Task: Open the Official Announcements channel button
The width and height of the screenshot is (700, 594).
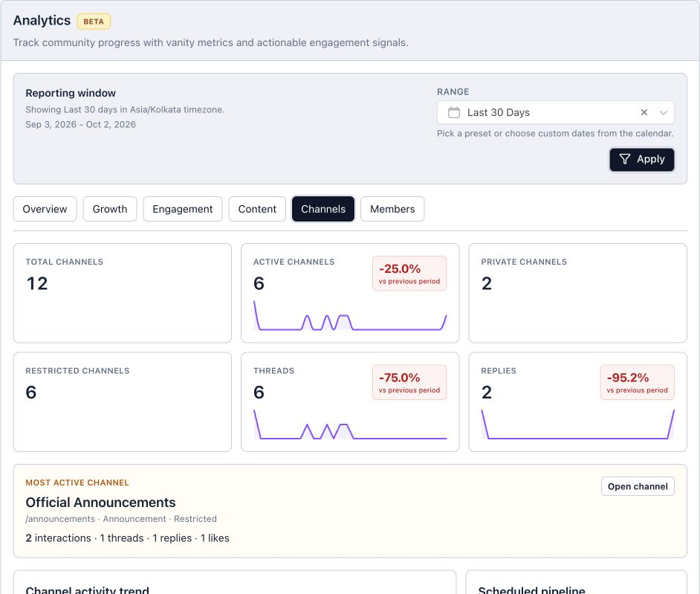Action: [638, 486]
